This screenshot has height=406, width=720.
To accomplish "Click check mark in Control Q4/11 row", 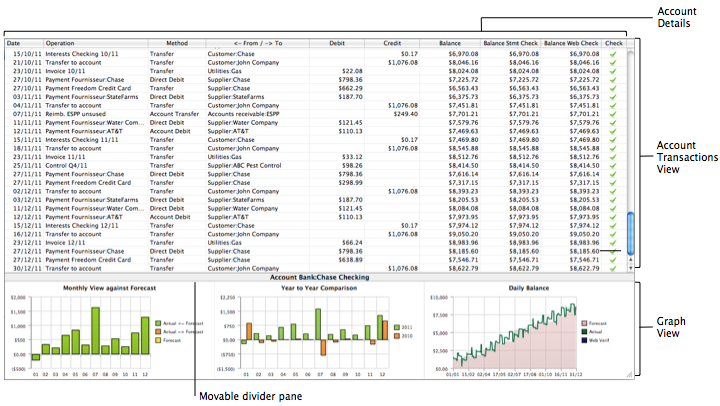I will click(x=613, y=165).
